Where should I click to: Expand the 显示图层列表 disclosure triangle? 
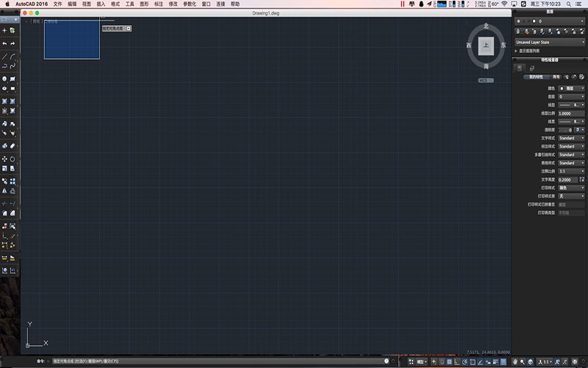(516, 51)
